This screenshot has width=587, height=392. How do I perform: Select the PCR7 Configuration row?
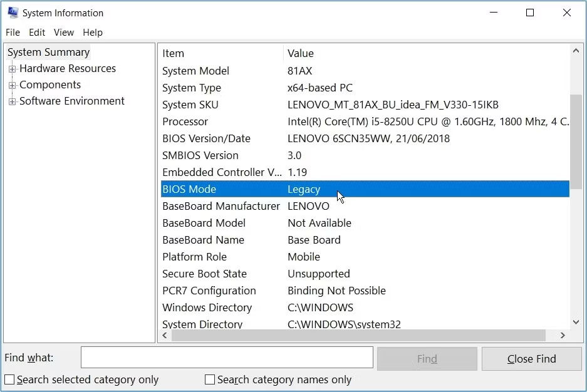pyautogui.click(x=365, y=291)
